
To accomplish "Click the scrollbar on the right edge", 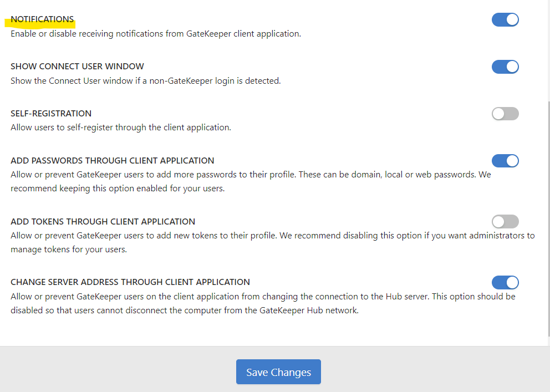I will click(x=547, y=166).
